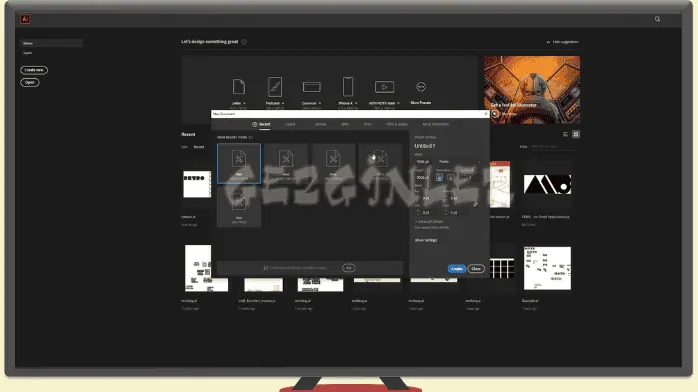Viewport: 698px width, 392px height.
Task: Click the Filter recent files field
Action: (555, 147)
